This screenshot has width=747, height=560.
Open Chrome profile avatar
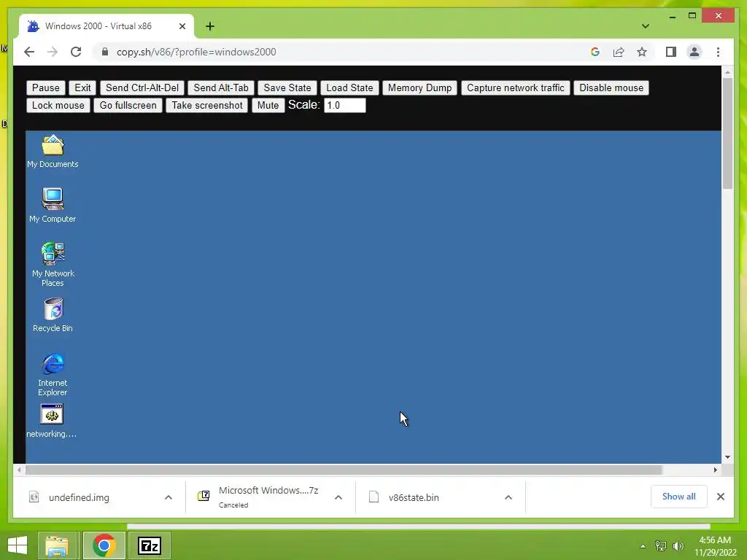coord(694,52)
